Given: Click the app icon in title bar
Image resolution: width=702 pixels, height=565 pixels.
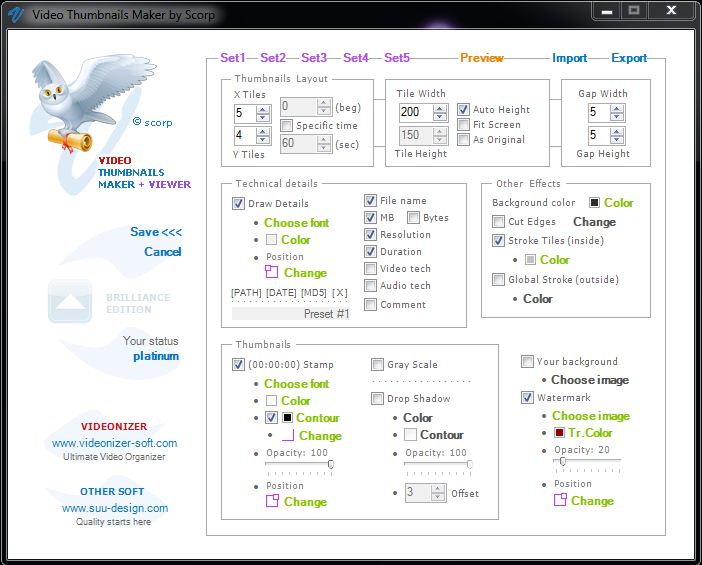Looking at the screenshot, I should [x=16, y=14].
